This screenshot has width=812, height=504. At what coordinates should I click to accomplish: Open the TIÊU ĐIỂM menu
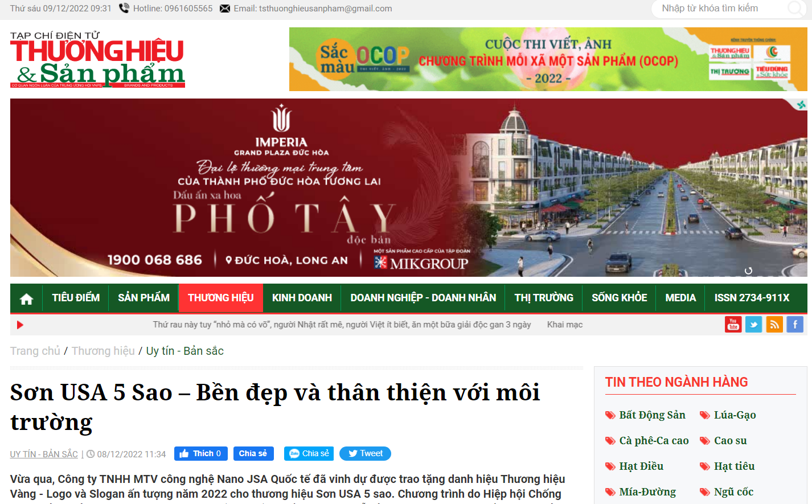(x=76, y=298)
